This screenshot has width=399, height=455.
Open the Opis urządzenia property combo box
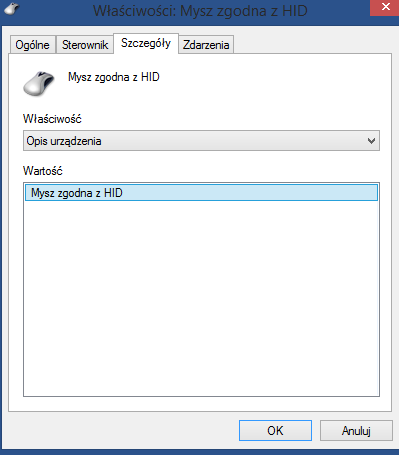click(x=201, y=141)
